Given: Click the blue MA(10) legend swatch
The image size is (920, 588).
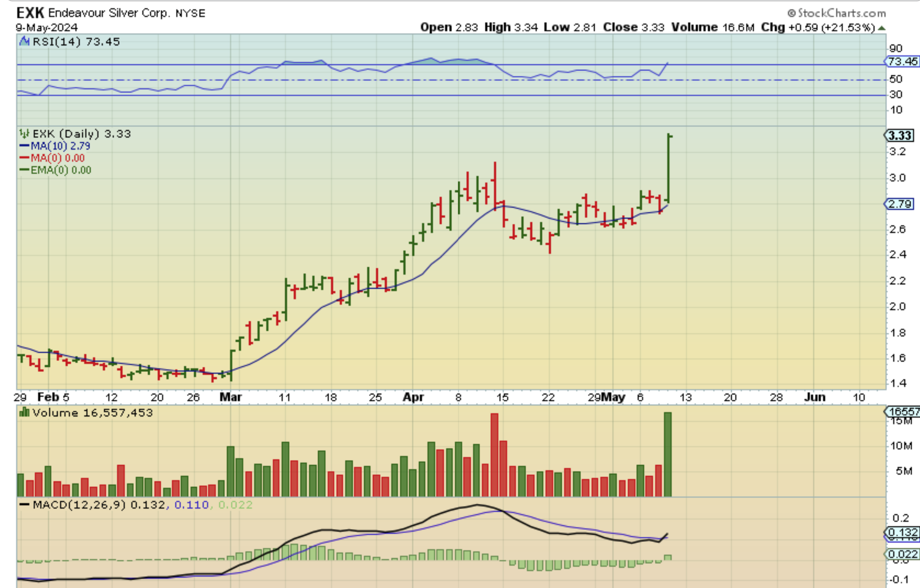Looking at the screenshot, I should point(24,146).
